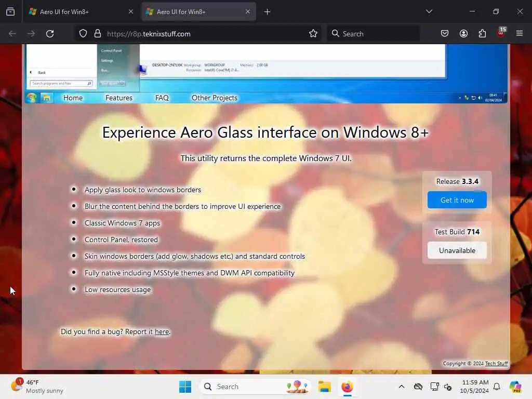532x399 pixels.
Task: Open a new tab with plus button
Action: tap(268, 12)
